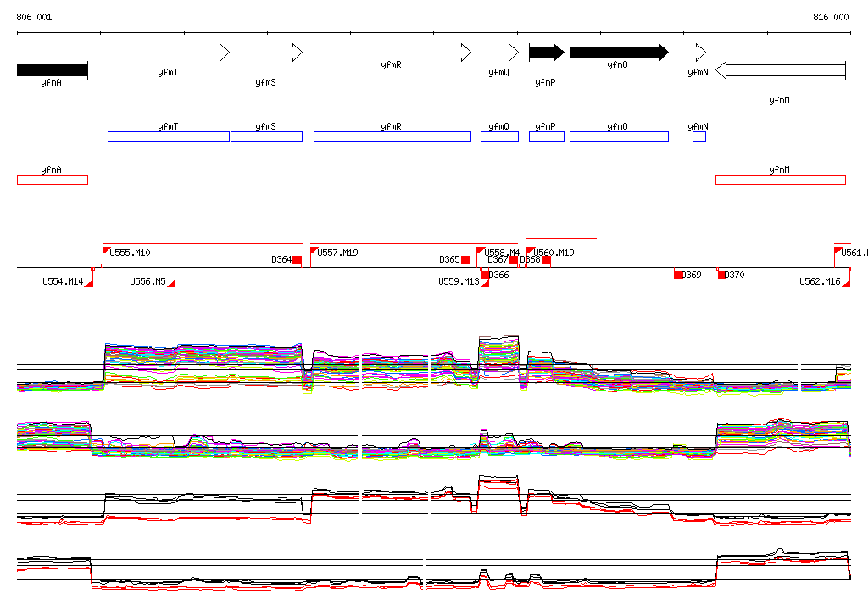Click the D368 red square marker
Image resolution: width=868 pixels, height=605 pixels.
(547, 259)
